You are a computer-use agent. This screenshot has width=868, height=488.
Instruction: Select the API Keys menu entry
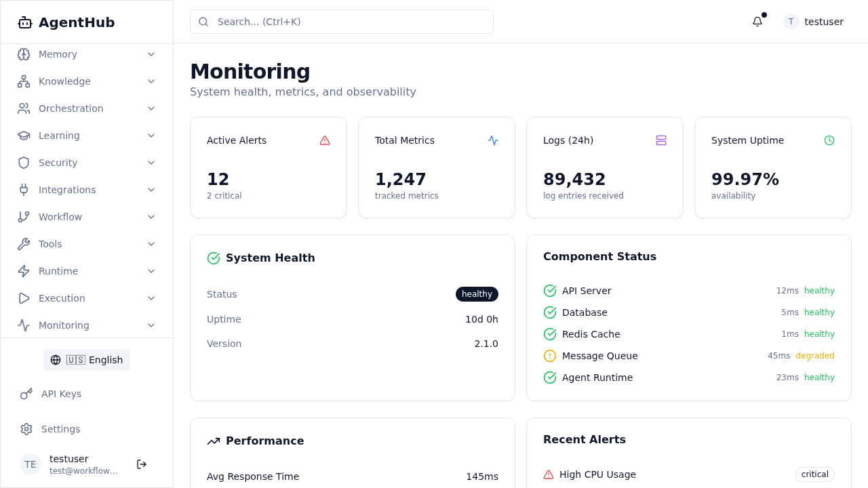[62, 394]
